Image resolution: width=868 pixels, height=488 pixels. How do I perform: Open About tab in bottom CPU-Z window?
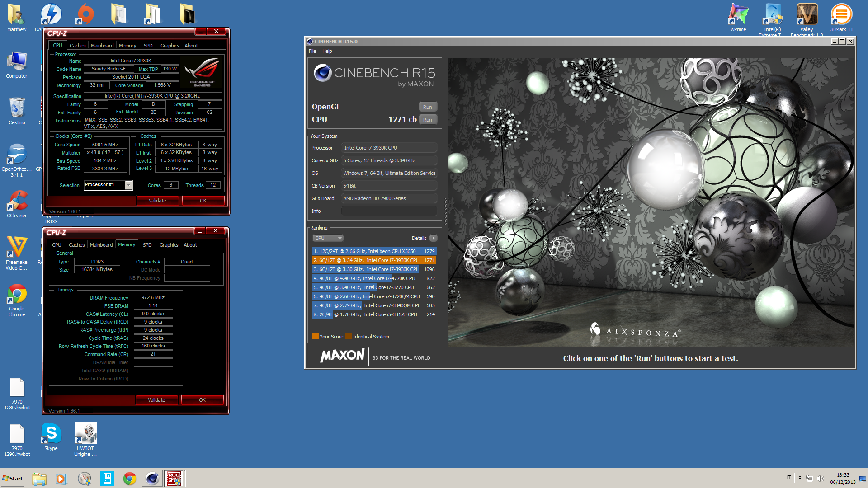coord(190,245)
